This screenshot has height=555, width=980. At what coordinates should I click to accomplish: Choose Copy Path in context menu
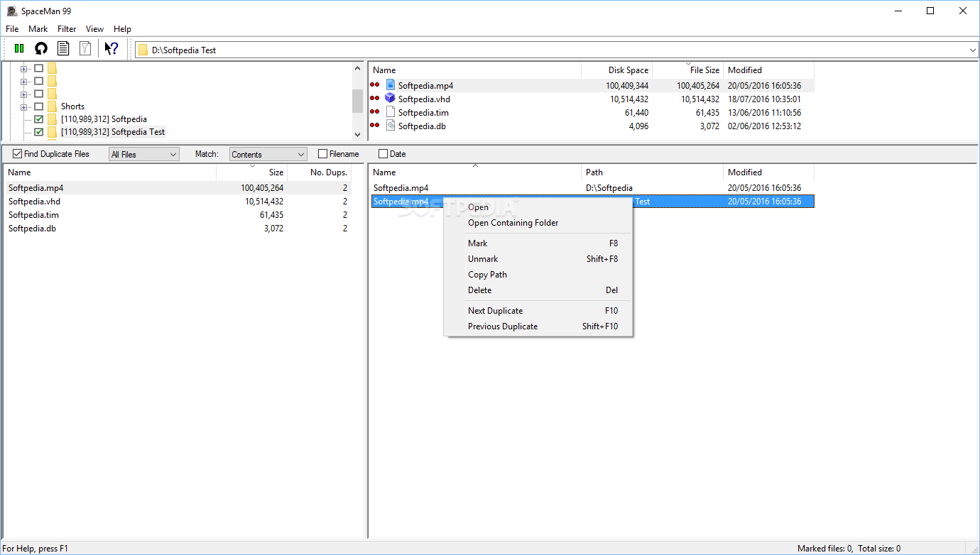[x=538, y=275]
